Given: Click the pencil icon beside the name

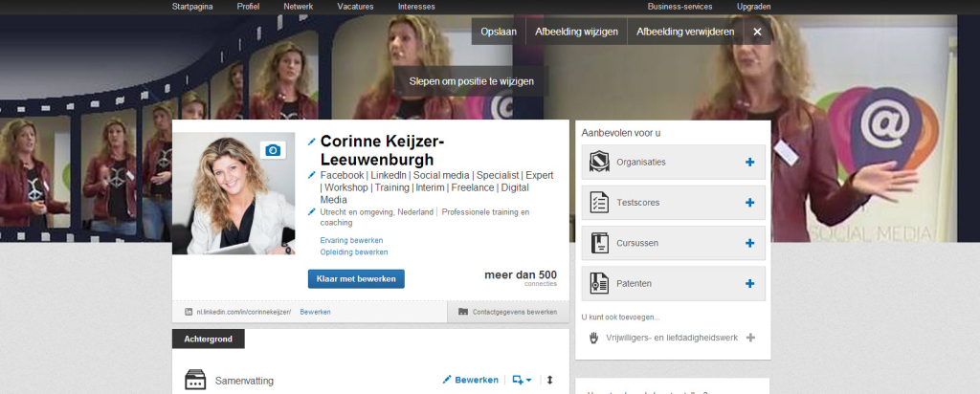Looking at the screenshot, I should point(312,142).
